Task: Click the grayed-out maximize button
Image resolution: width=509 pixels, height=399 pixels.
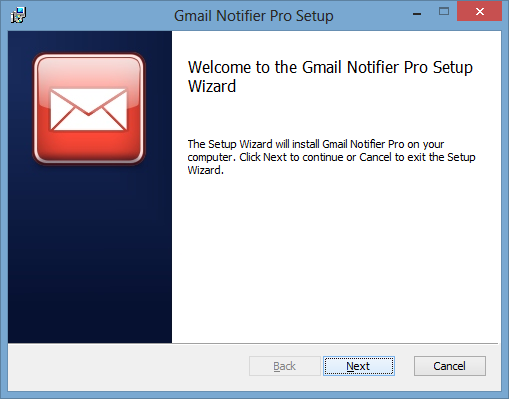Action: [x=444, y=12]
